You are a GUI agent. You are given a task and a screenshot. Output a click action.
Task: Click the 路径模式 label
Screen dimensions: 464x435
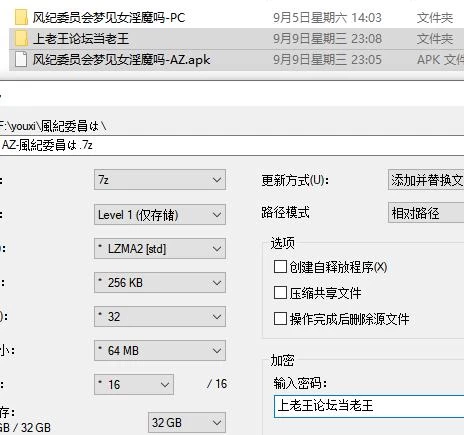[285, 212]
